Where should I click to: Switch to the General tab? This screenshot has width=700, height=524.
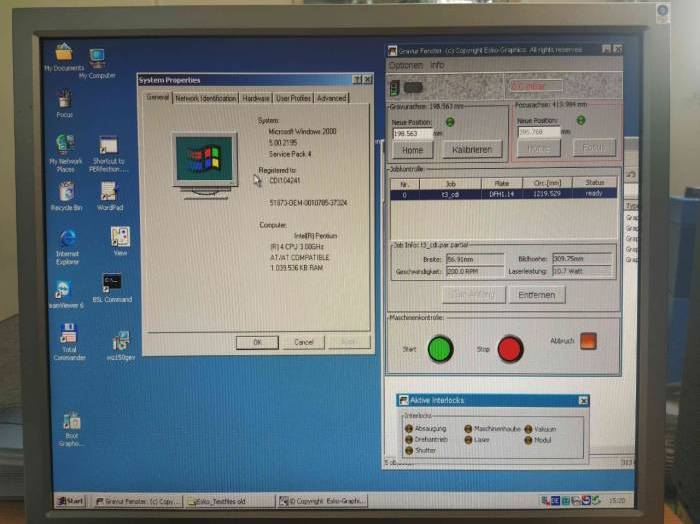[x=158, y=97]
